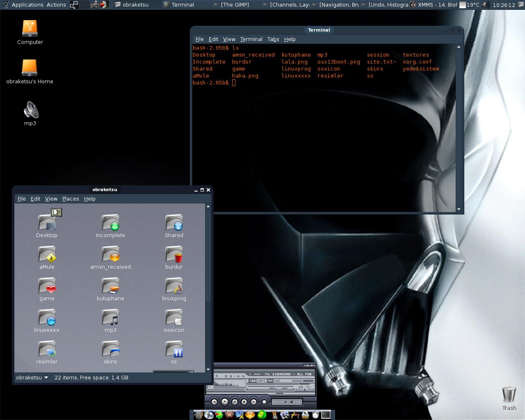Click the logout door icon in top panel
The height and width of the screenshot is (420, 525).
point(104,5)
